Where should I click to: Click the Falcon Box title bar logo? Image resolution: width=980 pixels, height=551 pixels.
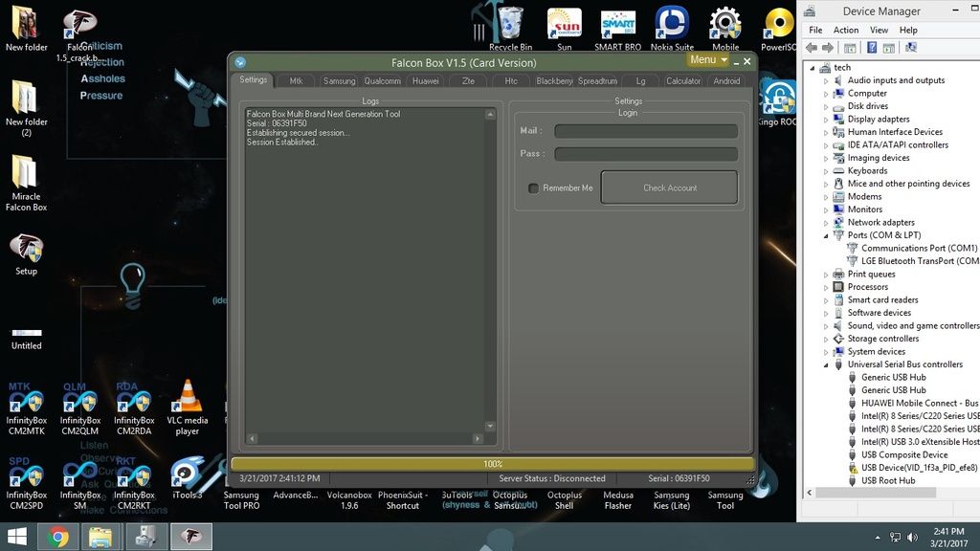[240, 62]
